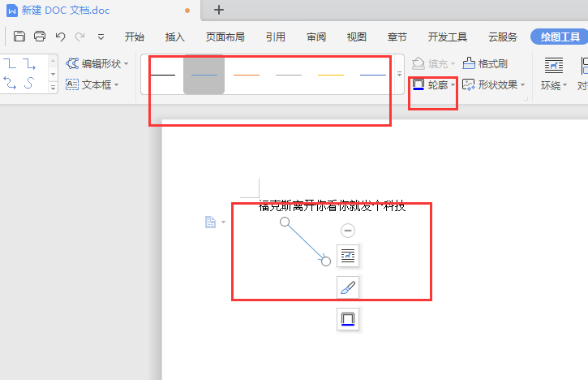Click the line's end handle near arrowhead
Viewport: 588px width, 380px height.
pos(326,261)
